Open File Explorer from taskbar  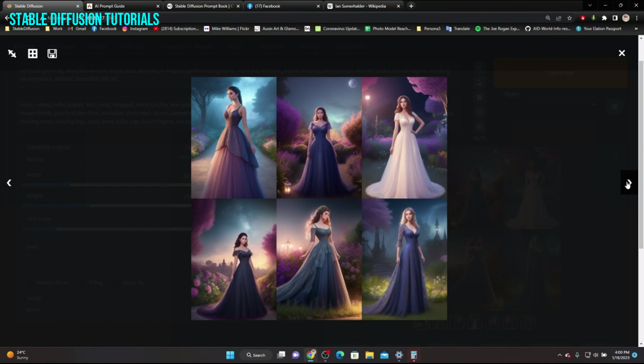click(x=369, y=355)
